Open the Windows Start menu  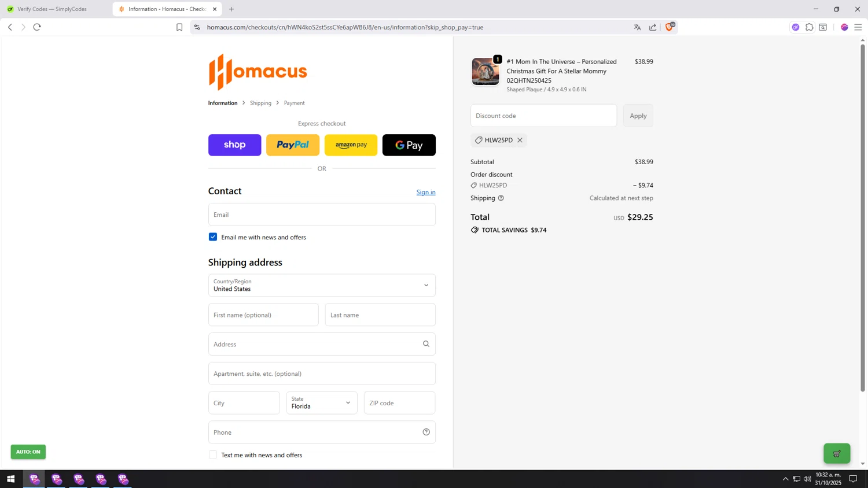pos(10,479)
